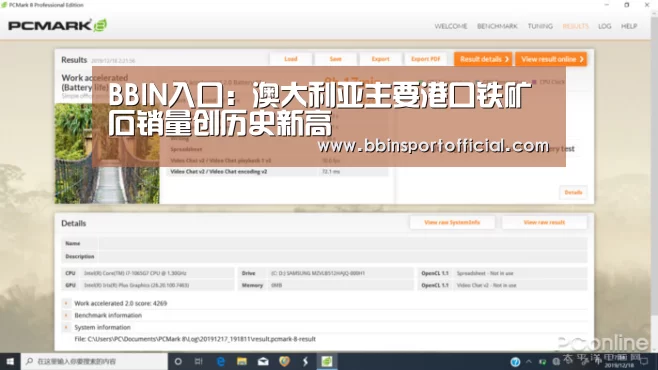
Task: Show hidden system tray icons
Action: (x=529, y=362)
